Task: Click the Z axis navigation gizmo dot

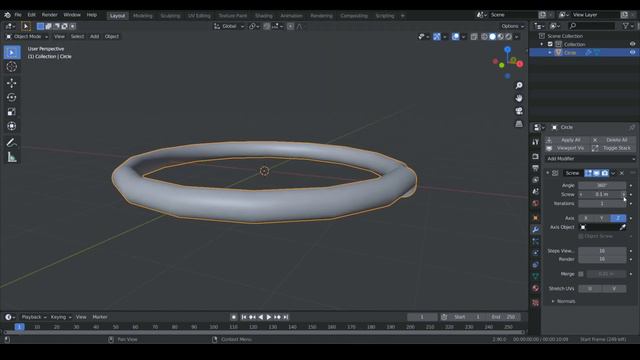Action: tap(507, 49)
